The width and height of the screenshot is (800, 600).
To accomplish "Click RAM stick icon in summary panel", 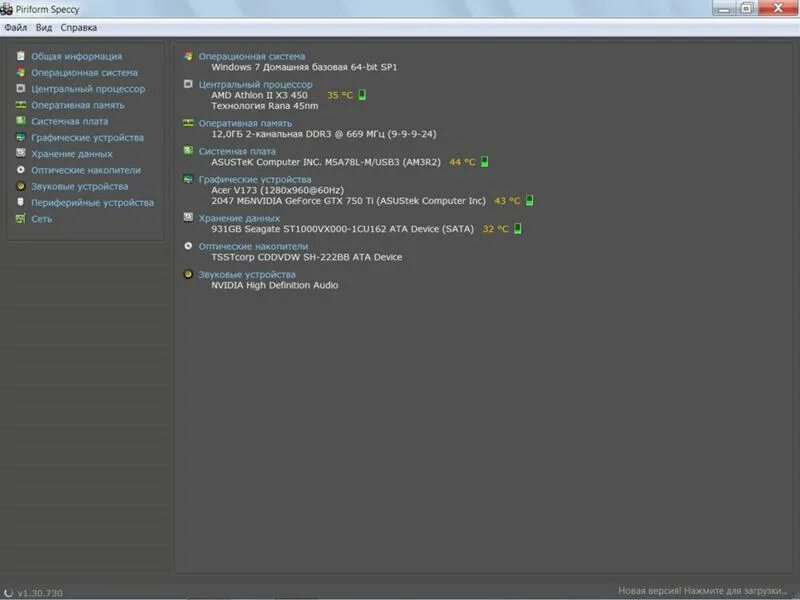I will [188, 122].
